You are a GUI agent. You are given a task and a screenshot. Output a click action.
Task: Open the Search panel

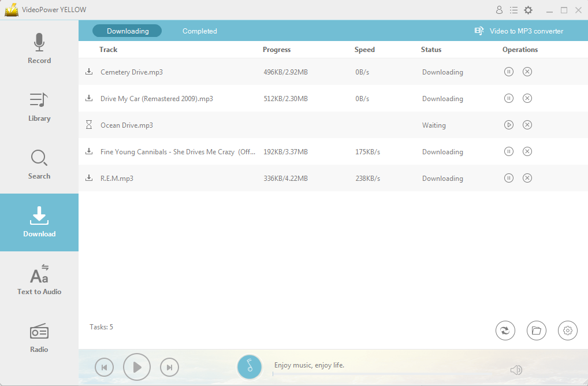point(39,165)
